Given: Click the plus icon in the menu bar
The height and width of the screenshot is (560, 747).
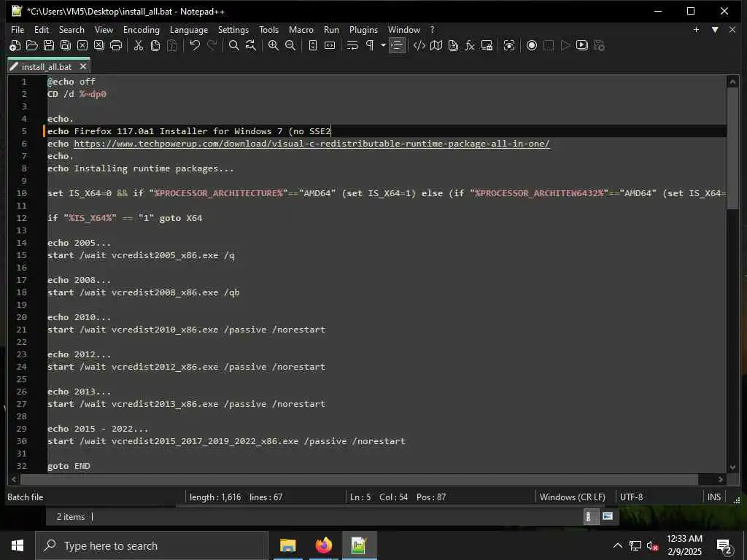Looking at the screenshot, I should [x=696, y=29].
